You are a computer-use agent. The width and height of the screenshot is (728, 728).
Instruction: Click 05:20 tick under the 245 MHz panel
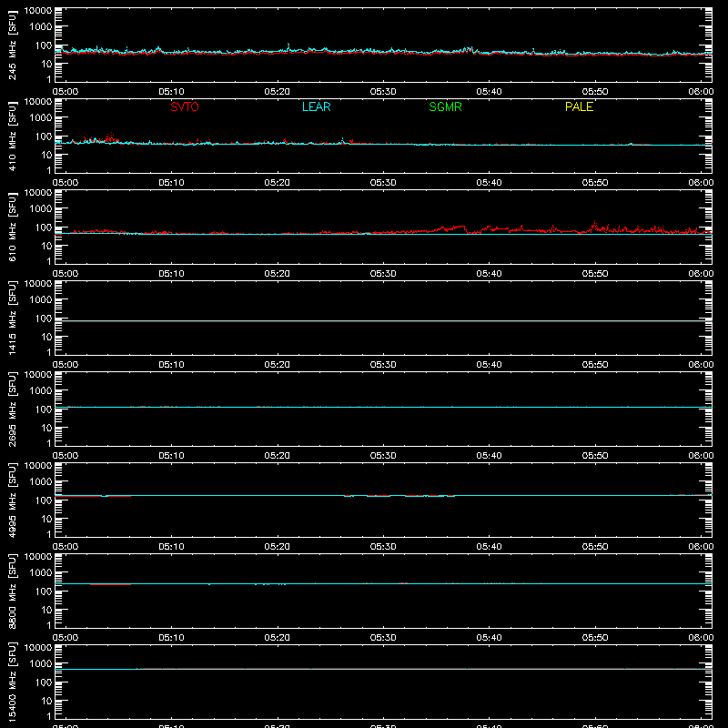click(278, 92)
